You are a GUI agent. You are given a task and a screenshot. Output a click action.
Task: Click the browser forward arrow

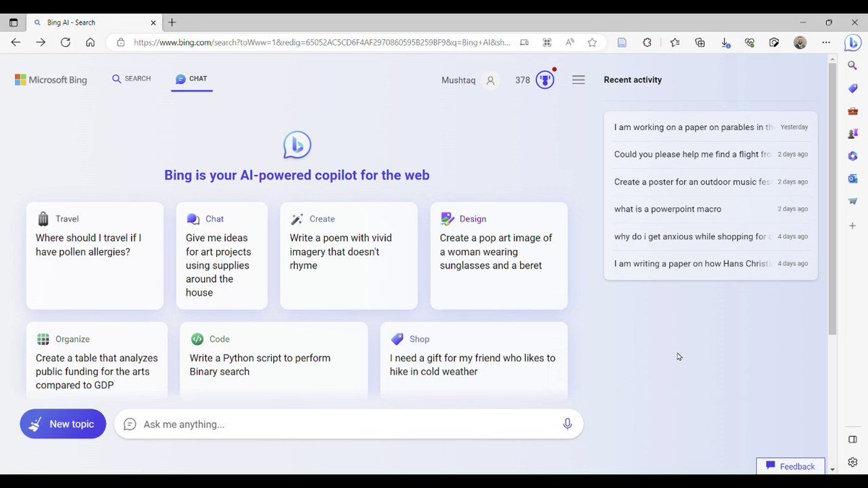[x=41, y=43]
